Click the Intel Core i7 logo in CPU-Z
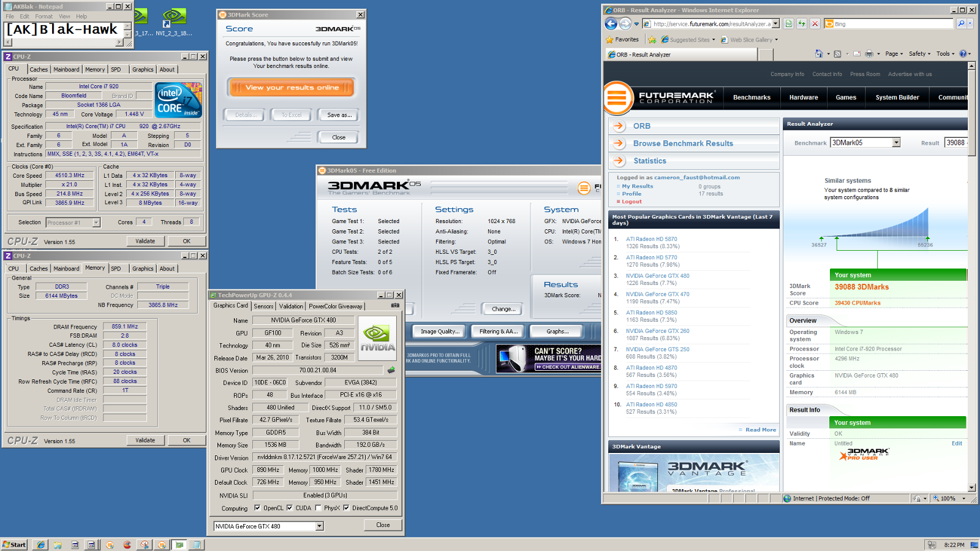 tap(179, 101)
